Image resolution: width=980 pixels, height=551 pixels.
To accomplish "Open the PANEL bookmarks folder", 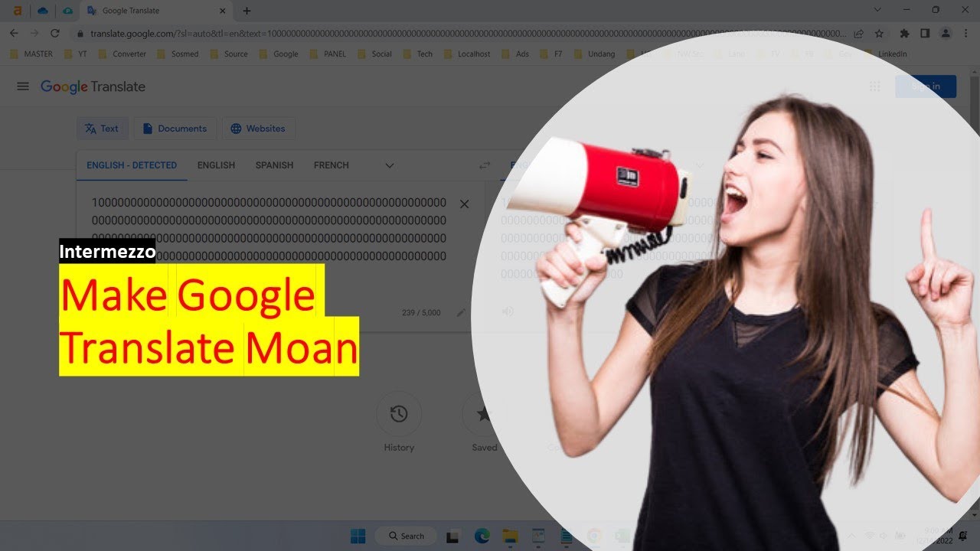I will (x=328, y=54).
